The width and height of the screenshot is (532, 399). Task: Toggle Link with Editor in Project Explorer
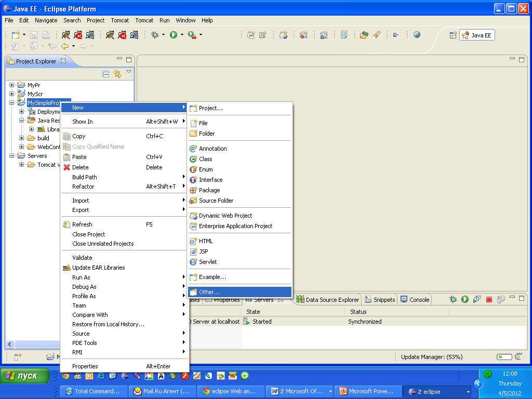point(117,74)
